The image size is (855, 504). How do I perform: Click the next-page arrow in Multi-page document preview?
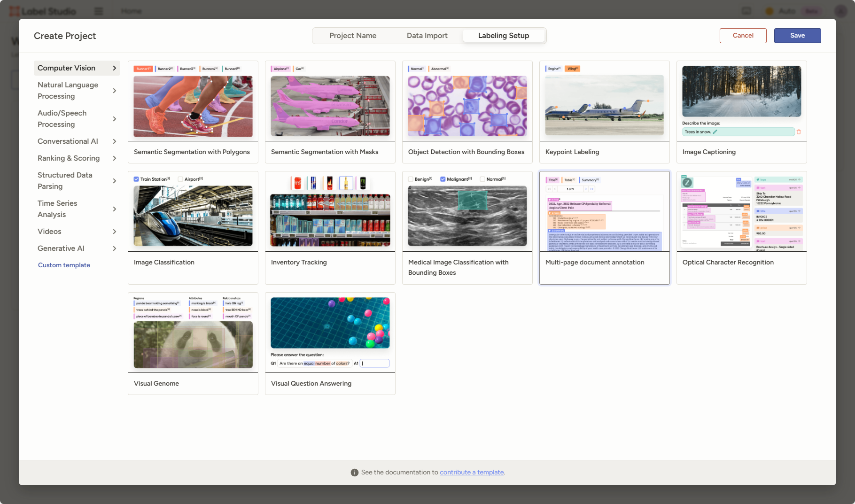pyautogui.click(x=586, y=189)
